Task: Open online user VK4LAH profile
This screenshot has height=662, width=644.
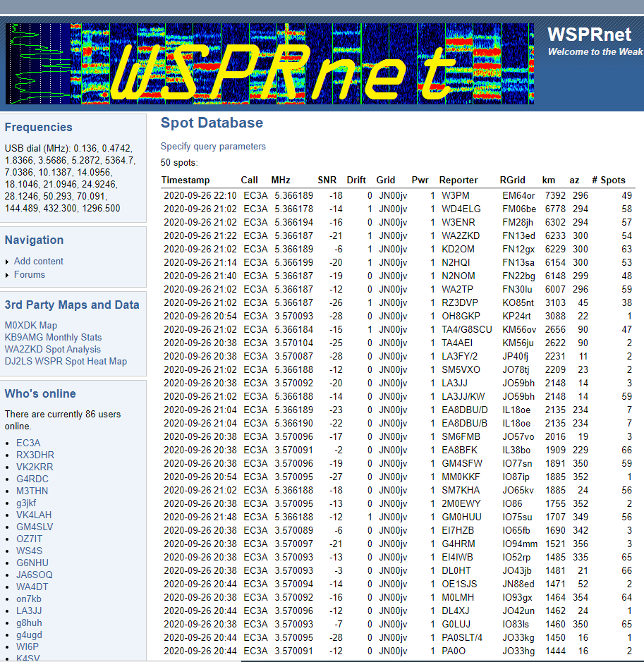Action: click(34, 515)
